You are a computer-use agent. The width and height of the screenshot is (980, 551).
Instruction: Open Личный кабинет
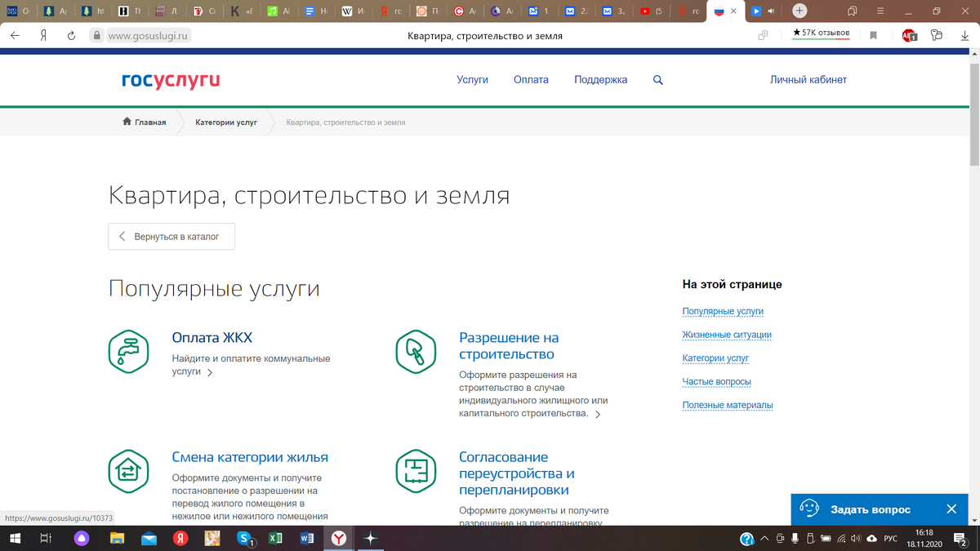point(808,79)
